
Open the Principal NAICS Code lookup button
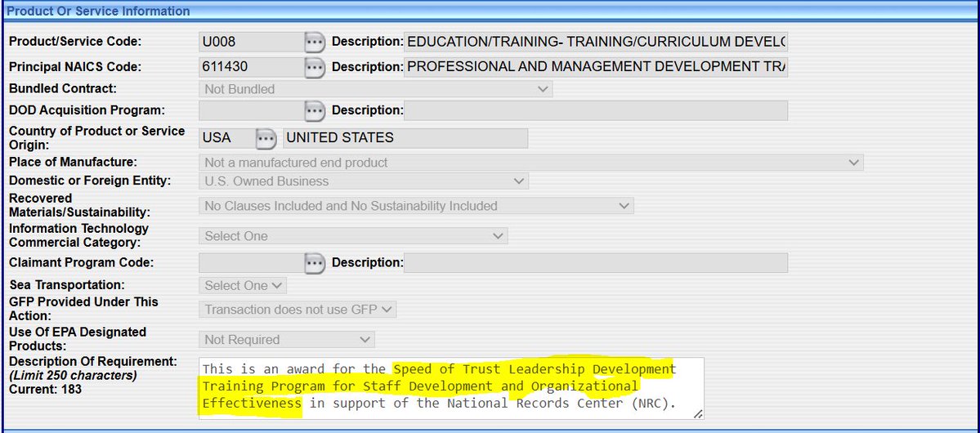(x=315, y=67)
